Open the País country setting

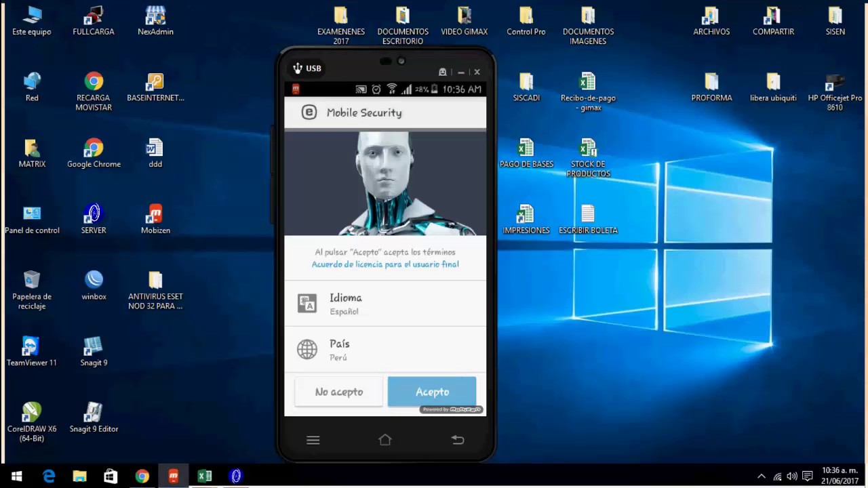(x=385, y=350)
